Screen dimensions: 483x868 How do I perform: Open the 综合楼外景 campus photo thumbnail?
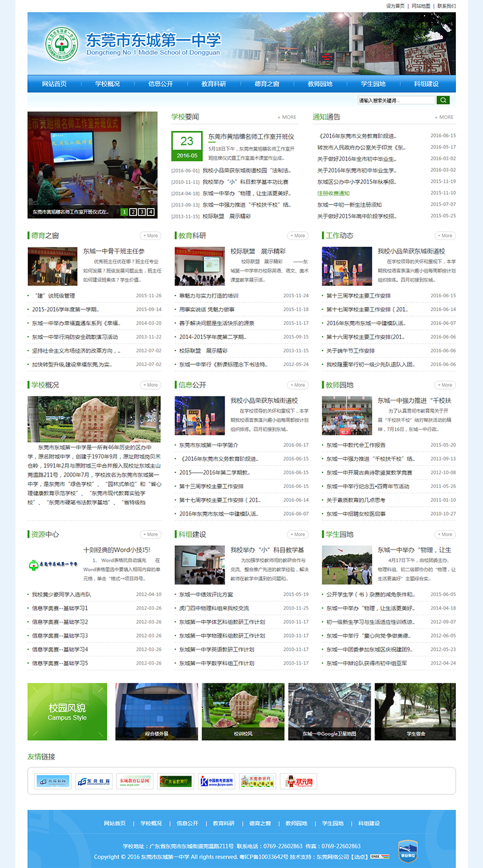[x=156, y=712]
